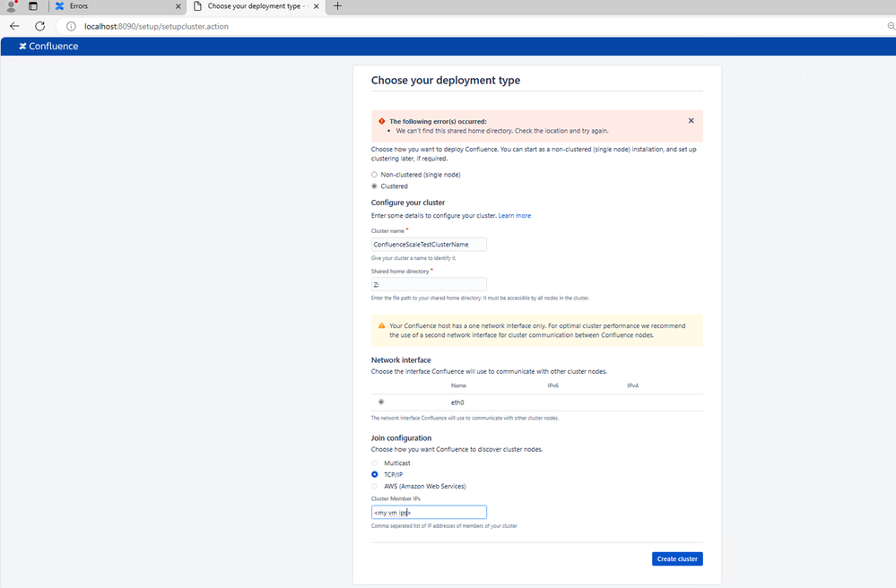Choose TCP/IP join configuration
Screen dimensions: 896x588
(374, 474)
